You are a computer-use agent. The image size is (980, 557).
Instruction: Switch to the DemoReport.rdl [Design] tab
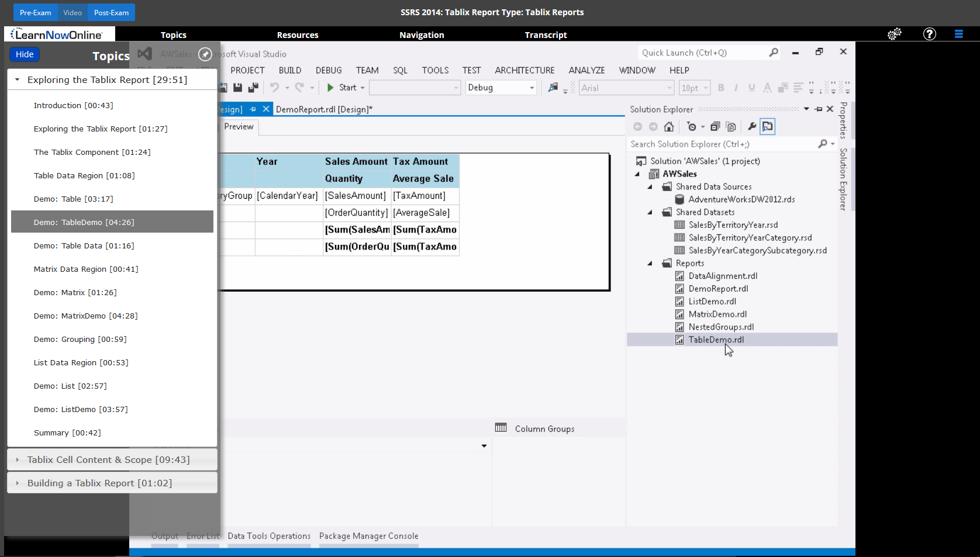point(323,109)
